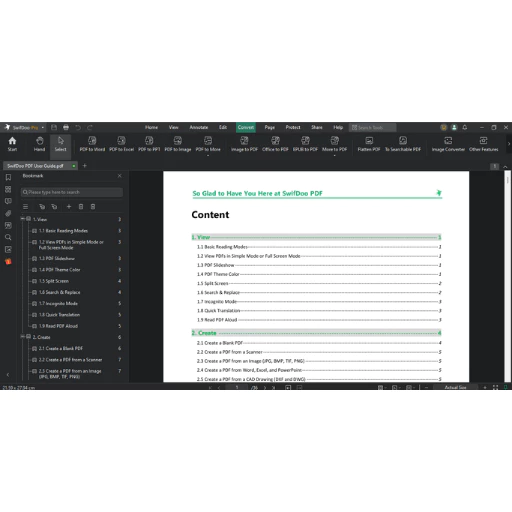512x512 pixels.
Task: Open the Protect ribbon tab
Action: point(293,127)
